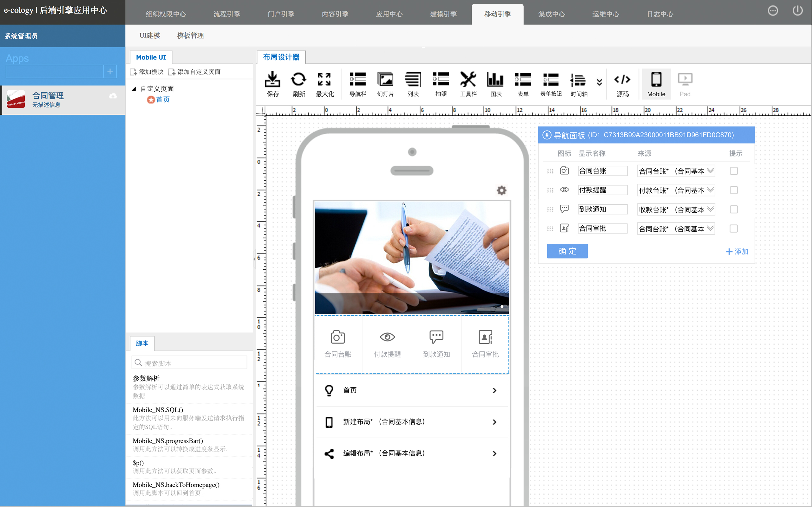
Task: Tick the 提示 checkbox for 付款提醒 row
Action: (733, 190)
